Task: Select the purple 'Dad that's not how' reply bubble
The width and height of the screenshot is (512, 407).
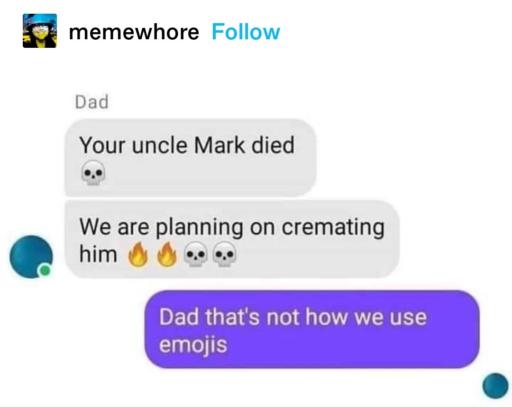Action: (312, 329)
